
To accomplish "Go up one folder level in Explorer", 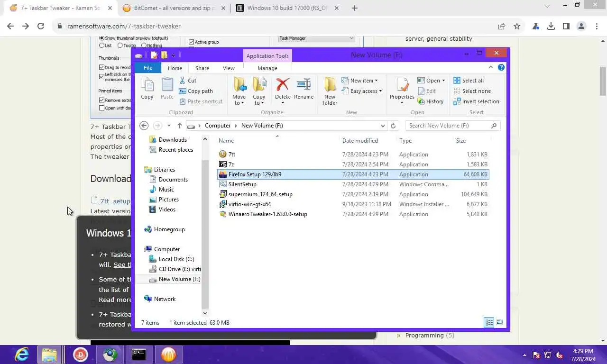I will pos(180,126).
